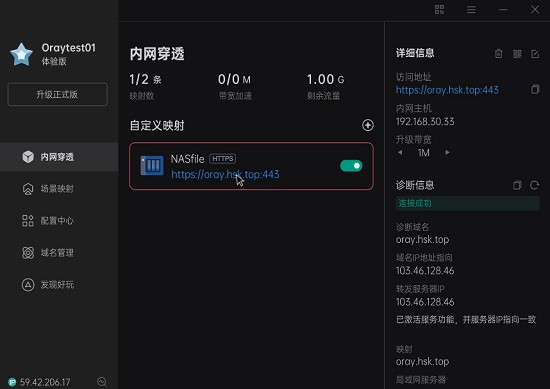Refresh the diagnostic information

click(x=535, y=185)
